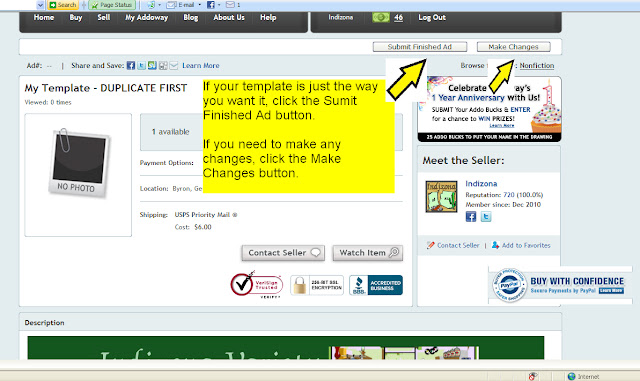
Task: Click the Indizona username in header
Action: (340, 18)
